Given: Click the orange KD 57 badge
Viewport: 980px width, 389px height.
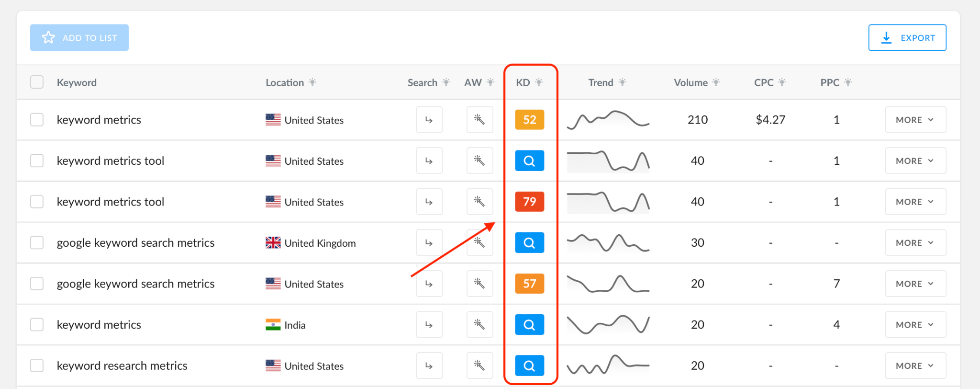Looking at the screenshot, I should click(x=529, y=284).
